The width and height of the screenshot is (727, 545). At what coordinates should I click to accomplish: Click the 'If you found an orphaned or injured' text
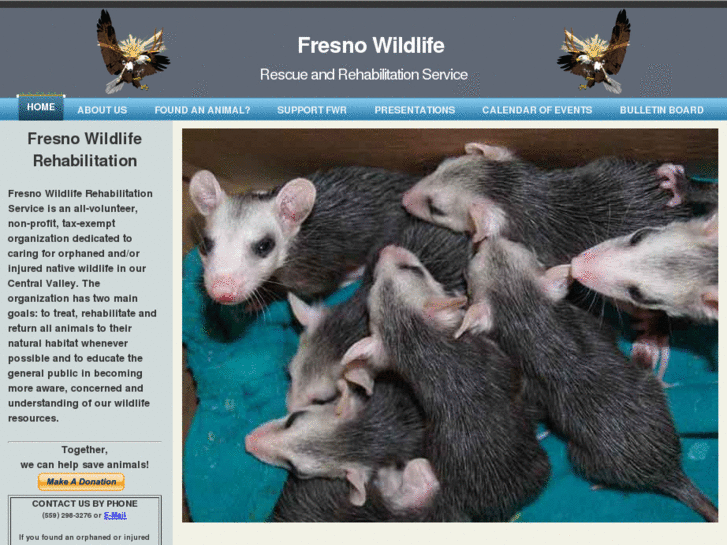84,537
